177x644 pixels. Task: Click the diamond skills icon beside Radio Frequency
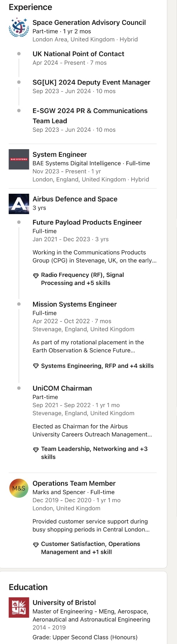coord(36,275)
